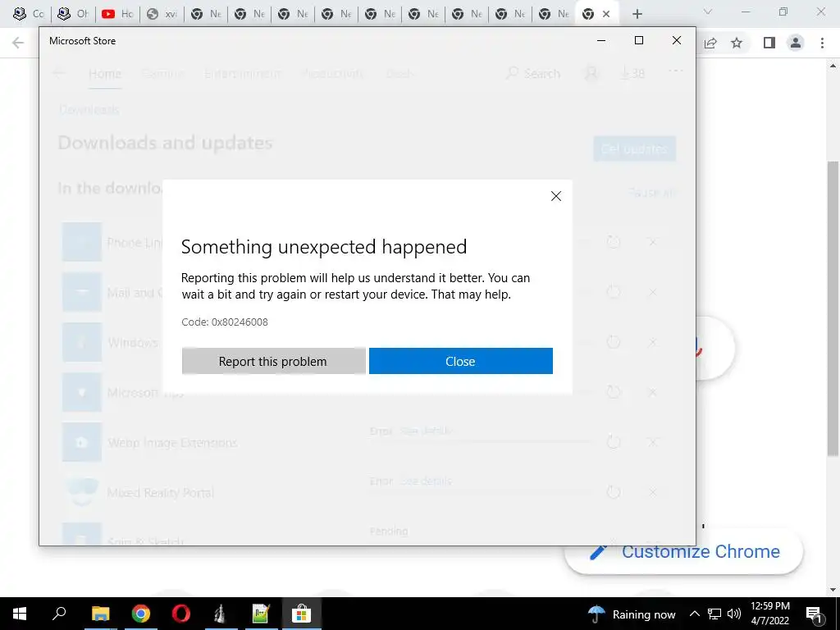Open the Windows Start menu
840x630 pixels.
[20, 614]
